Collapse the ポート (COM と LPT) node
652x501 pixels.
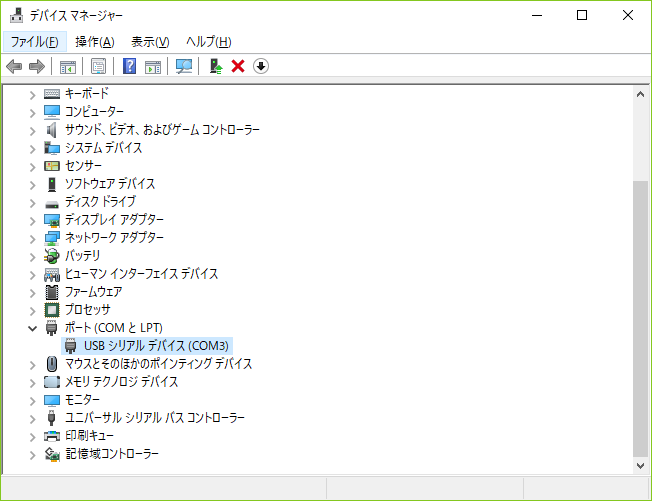point(33,328)
